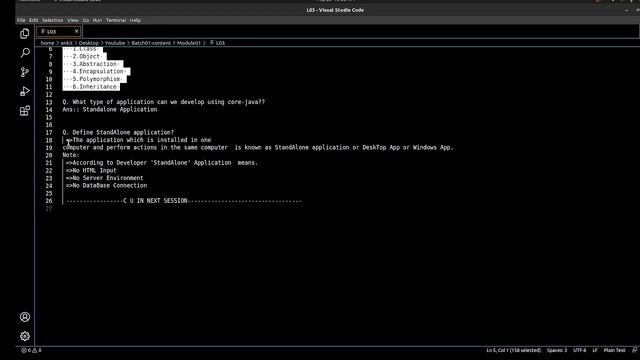This screenshot has width=640, height=360.
Task: Click the text '2.Object' in the editor
Action: [x=86, y=56]
